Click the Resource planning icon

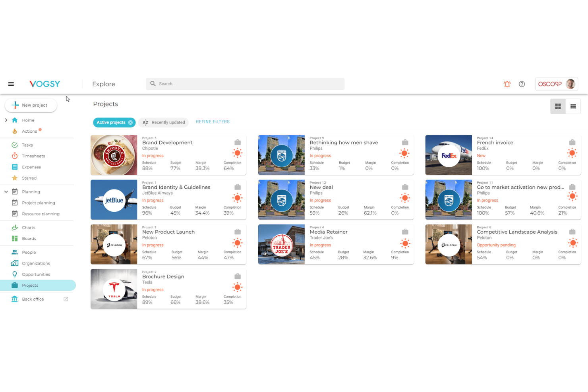[x=15, y=214]
